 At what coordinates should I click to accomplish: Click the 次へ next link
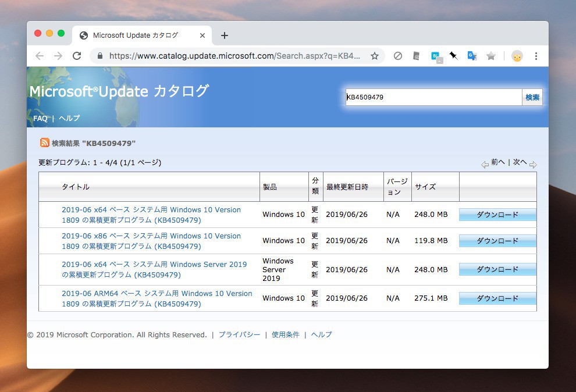(x=520, y=162)
